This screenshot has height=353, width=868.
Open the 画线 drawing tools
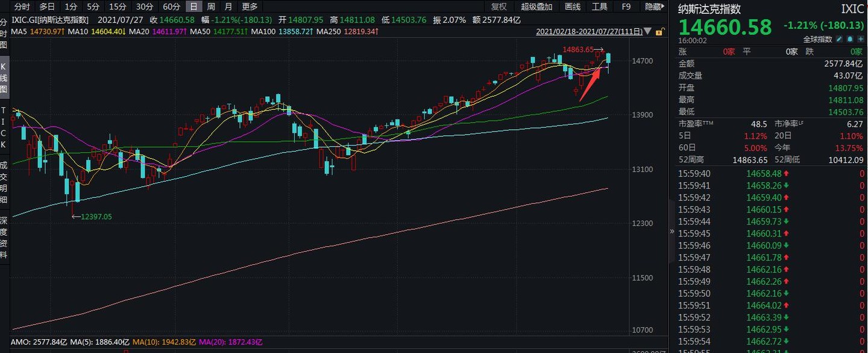573,7
